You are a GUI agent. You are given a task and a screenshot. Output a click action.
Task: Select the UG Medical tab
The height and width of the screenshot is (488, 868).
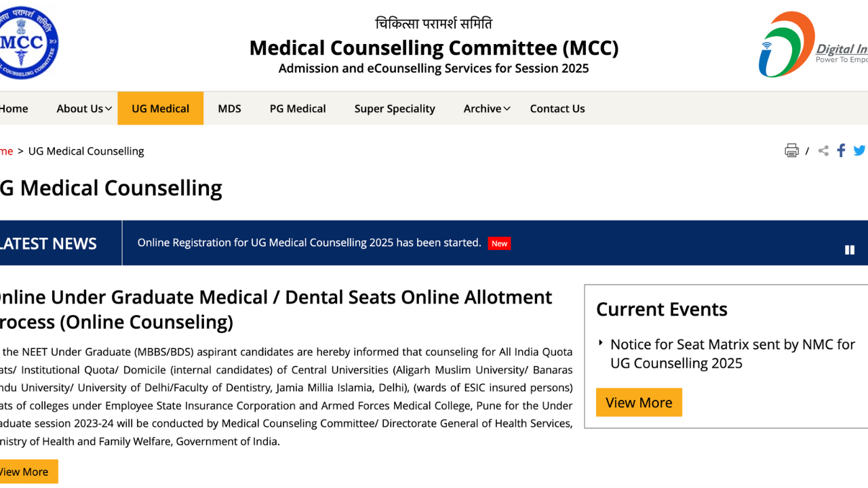pyautogui.click(x=160, y=108)
